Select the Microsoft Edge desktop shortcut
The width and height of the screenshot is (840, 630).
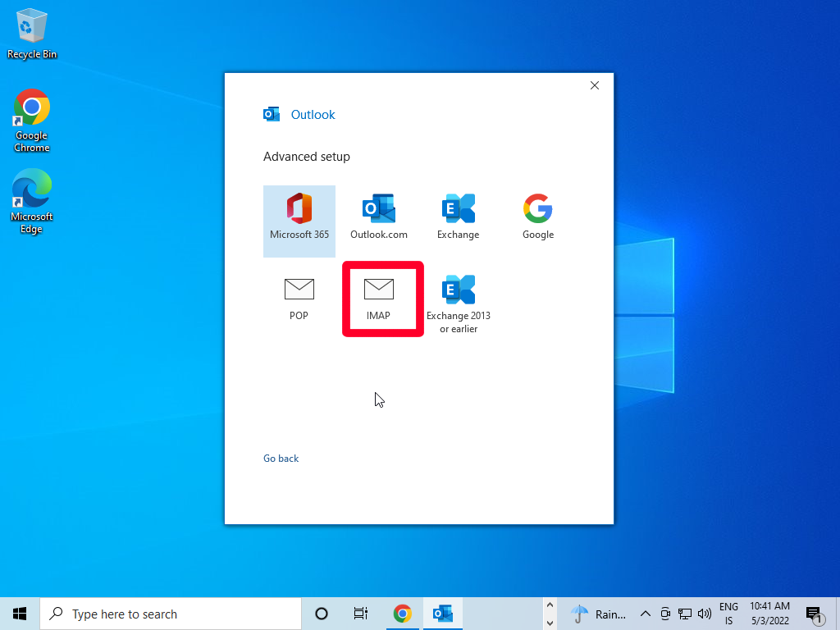[32, 201]
